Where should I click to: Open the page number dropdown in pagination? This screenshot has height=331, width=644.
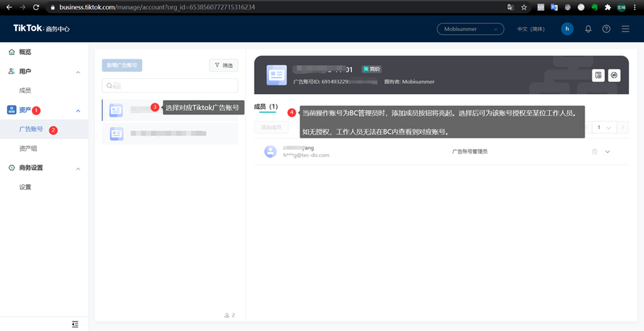(603, 127)
